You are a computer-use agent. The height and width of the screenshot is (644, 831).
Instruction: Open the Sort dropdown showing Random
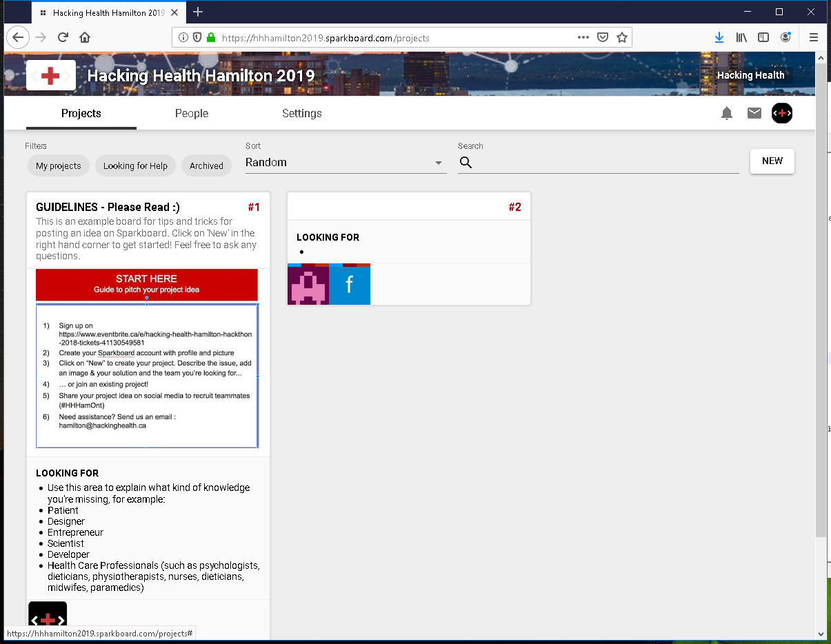[346, 163]
